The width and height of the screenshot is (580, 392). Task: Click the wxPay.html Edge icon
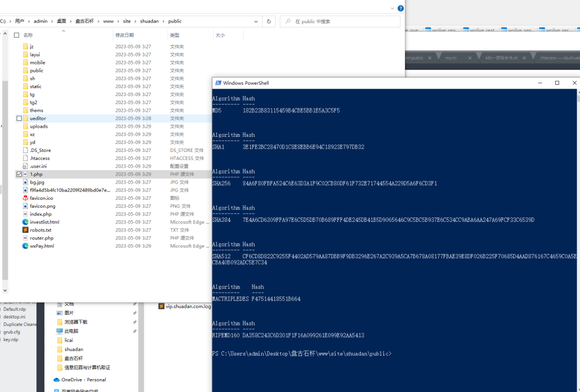[26, 246]
